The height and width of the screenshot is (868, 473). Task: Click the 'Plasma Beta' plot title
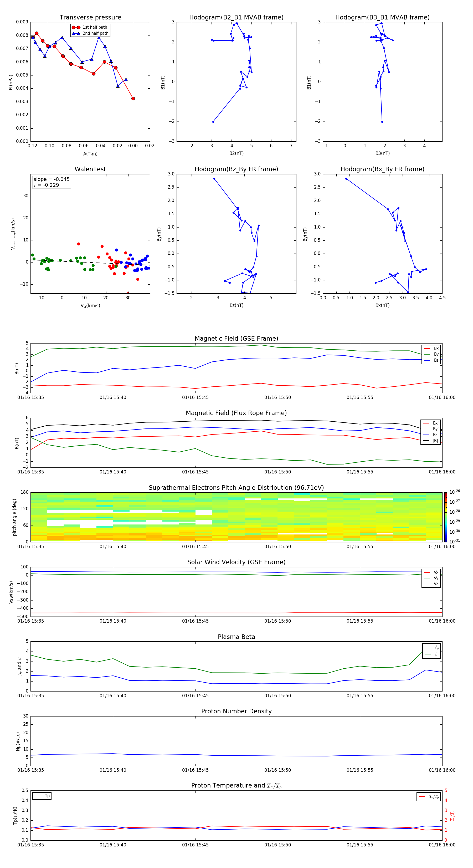click(x=236, y=637)
